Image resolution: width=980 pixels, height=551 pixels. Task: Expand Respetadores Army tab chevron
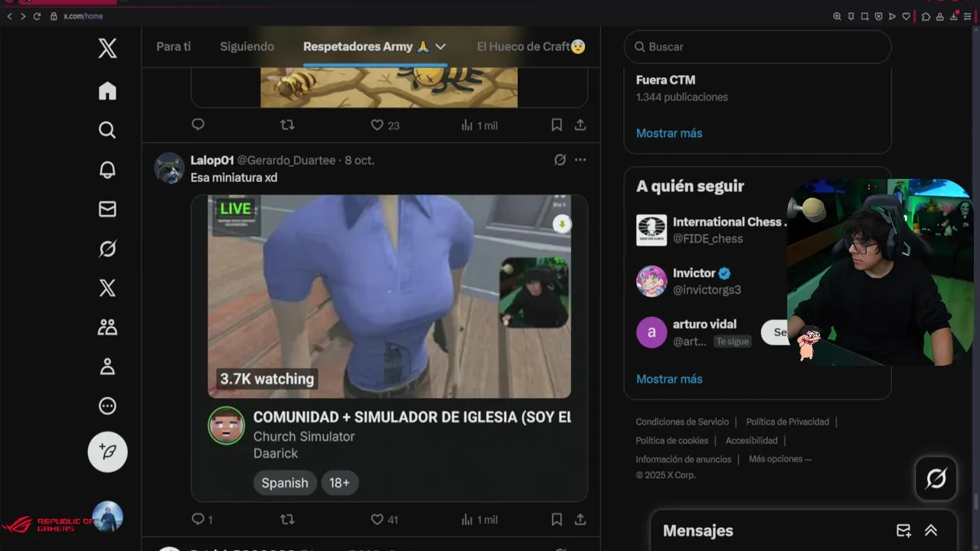pos(440,47)
